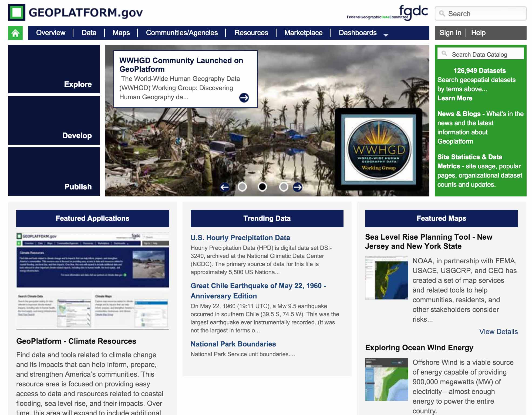Click the magnifier icon in top Search box
Image resolution: width=532 pixels, height=415 pixels.
(x=442, y=13)
